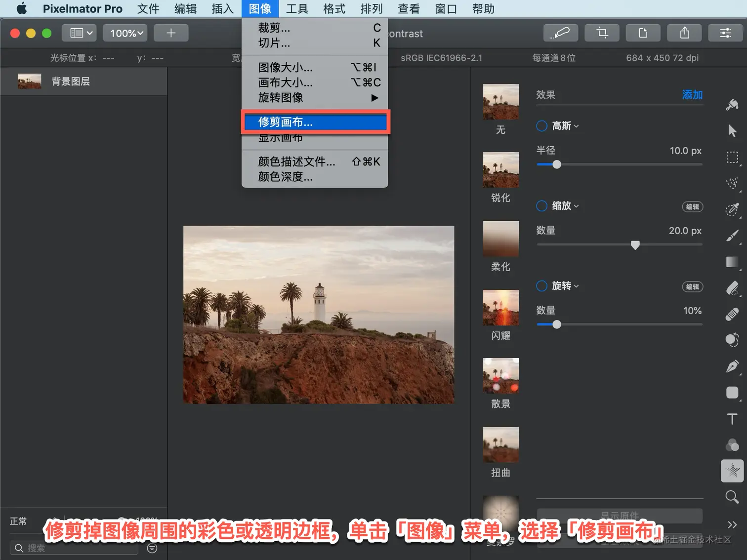Select the 背景图层 layer row
Screen dimensions: 747x560
pos(84,81)
